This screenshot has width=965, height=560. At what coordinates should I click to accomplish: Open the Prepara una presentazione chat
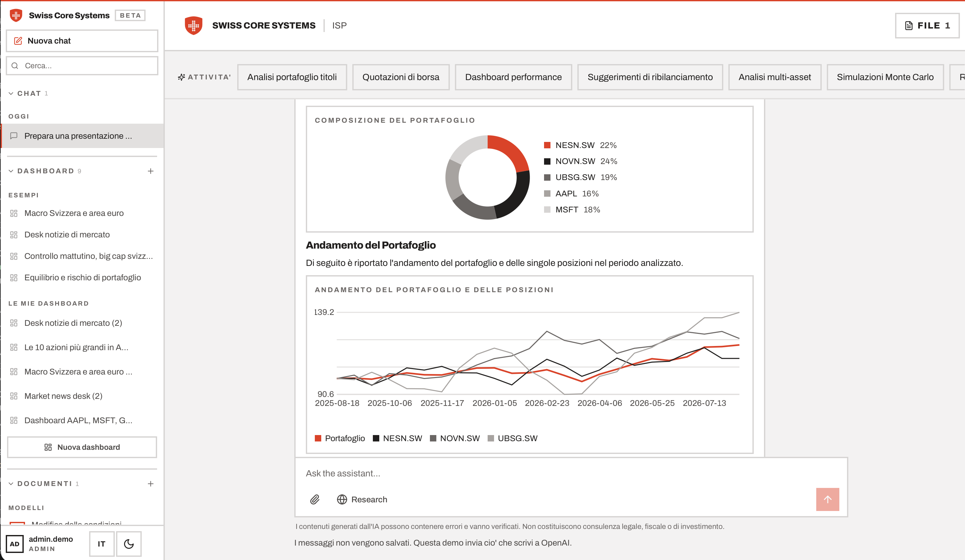pyautogui.click(x=82, y=136)
